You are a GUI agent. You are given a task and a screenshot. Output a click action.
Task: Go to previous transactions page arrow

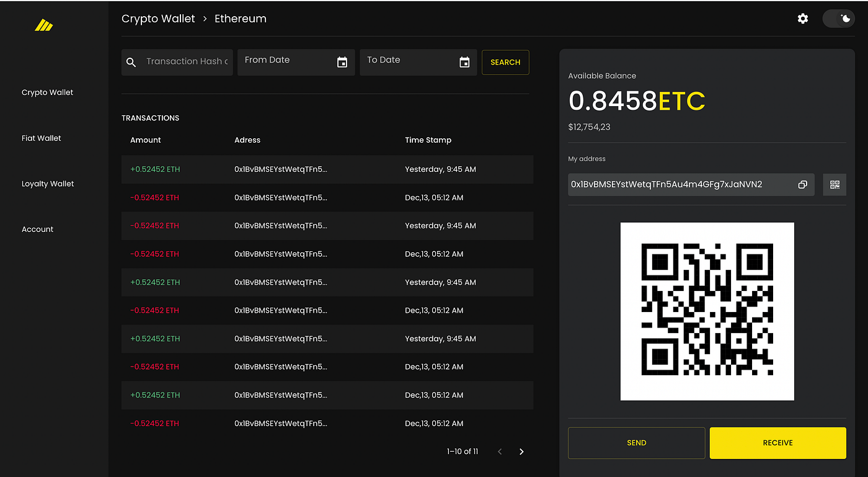(500, 452)
